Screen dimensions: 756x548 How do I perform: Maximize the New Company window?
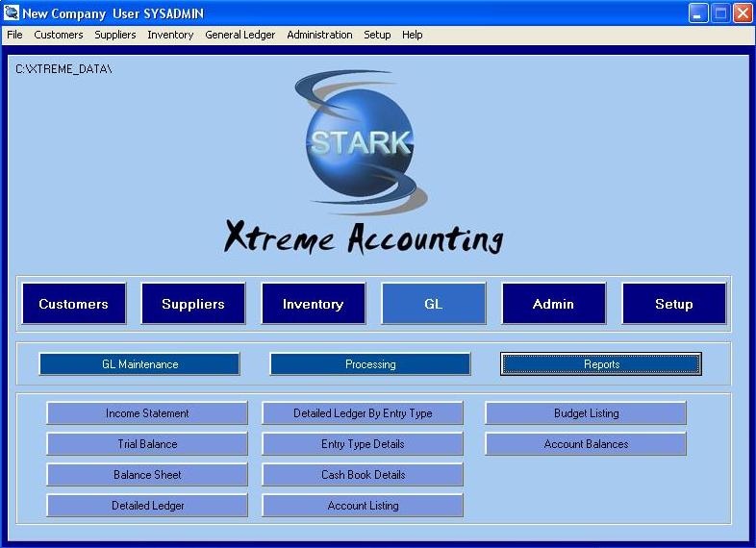[x=720, y=13]
